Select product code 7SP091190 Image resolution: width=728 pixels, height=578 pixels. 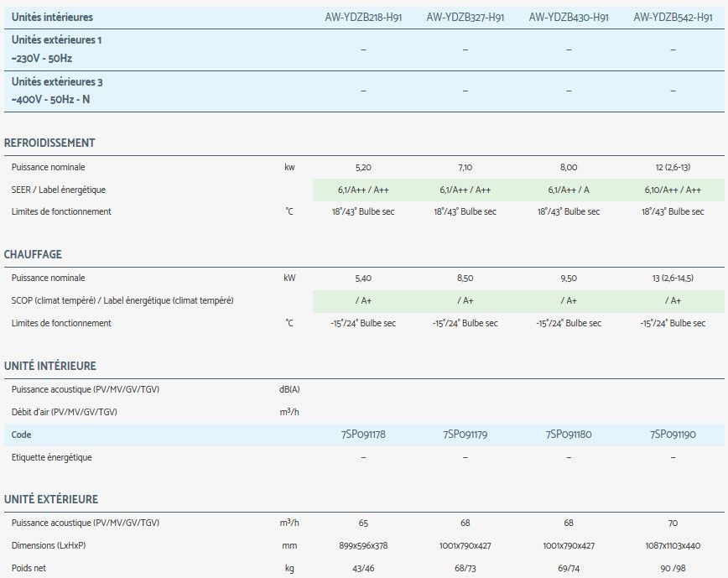(673, 435)
